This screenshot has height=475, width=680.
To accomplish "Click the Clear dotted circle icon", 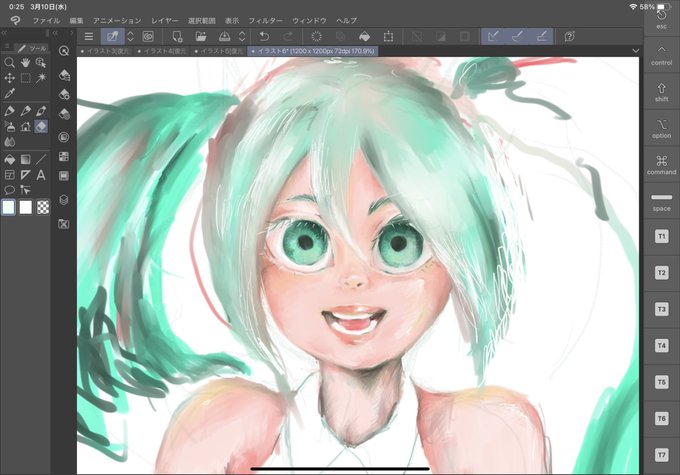I will point(317,36).
